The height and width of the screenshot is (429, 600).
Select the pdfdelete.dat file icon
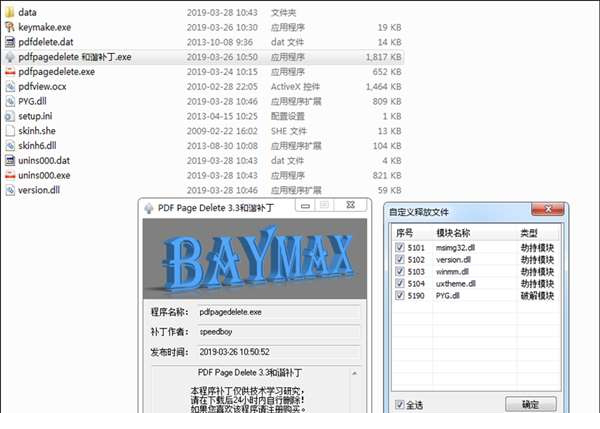[10, 42]
